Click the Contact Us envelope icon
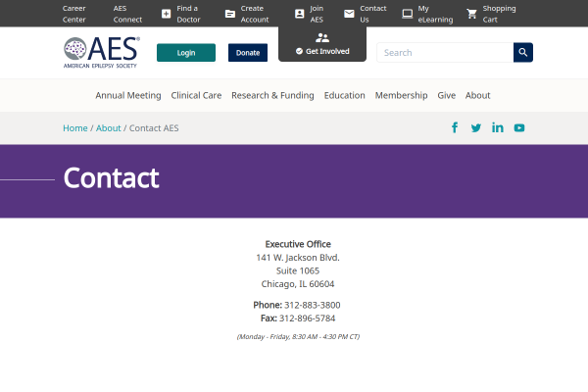Viewport: 588px width, 392px height. pos(349,14)
